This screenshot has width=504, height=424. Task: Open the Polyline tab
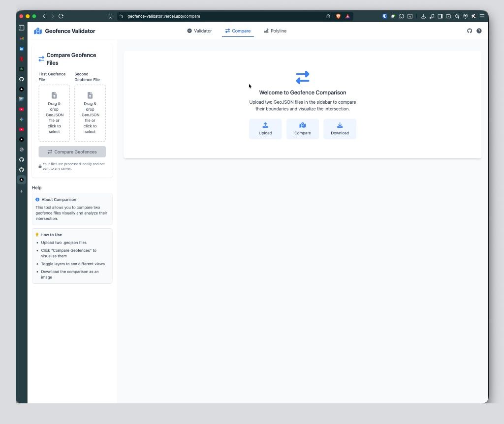click(x=275, y=31)
